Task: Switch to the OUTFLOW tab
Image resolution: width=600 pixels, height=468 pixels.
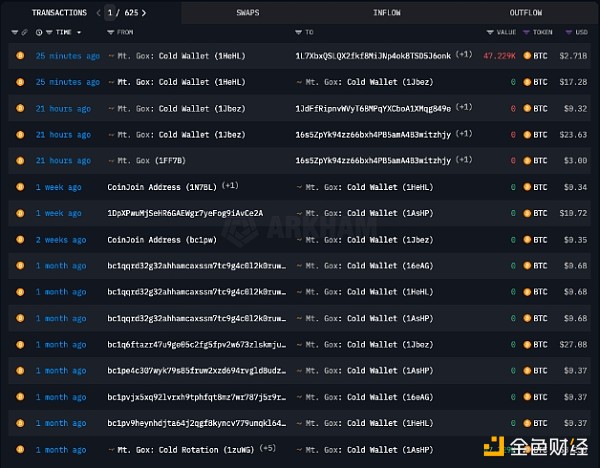Action: pos(525,13)
